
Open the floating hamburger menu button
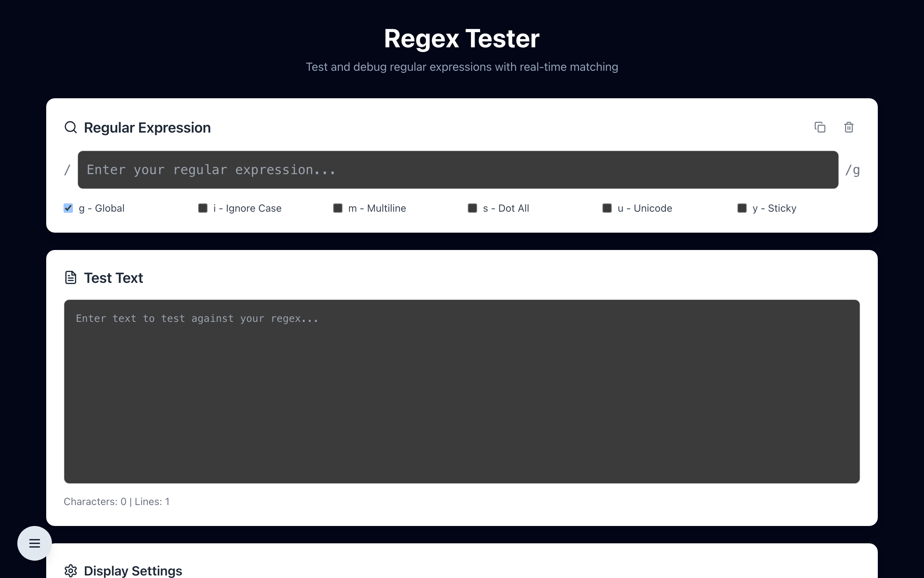34,543
